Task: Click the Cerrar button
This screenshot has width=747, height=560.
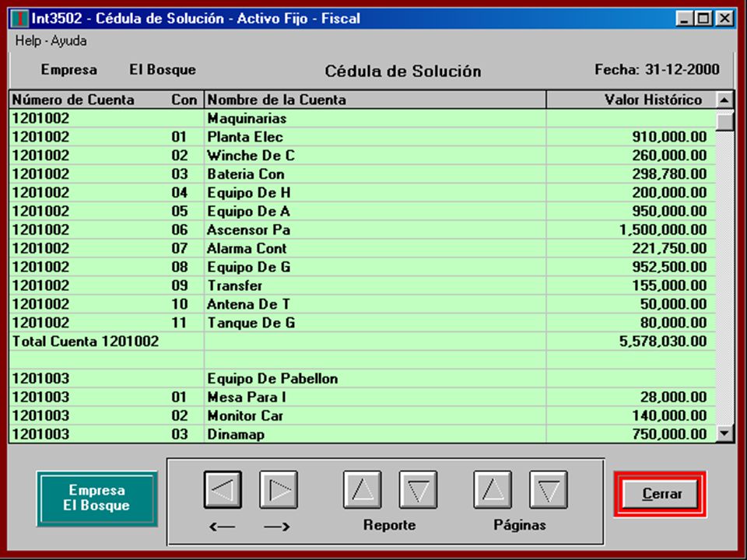Action: [x=661, y=494]
